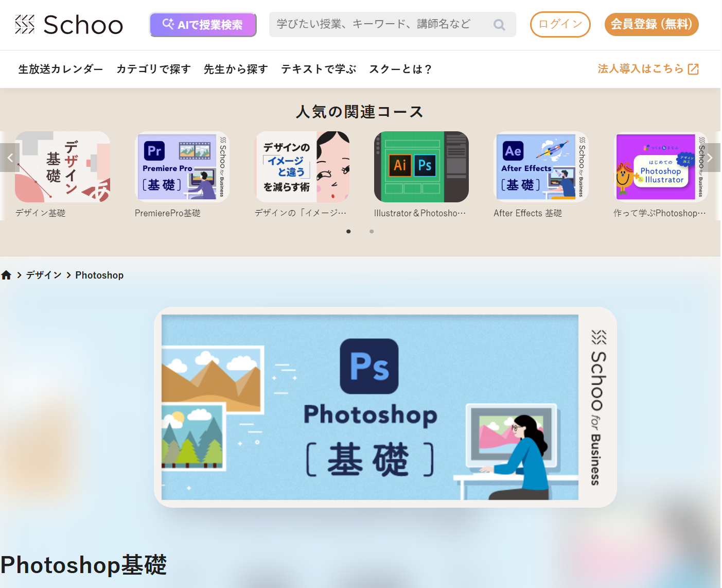Viewport: 722px width, 588px height.
Task: Click the magnifying glass search icon
Action: pyautogui.click(x=499, y=25)
